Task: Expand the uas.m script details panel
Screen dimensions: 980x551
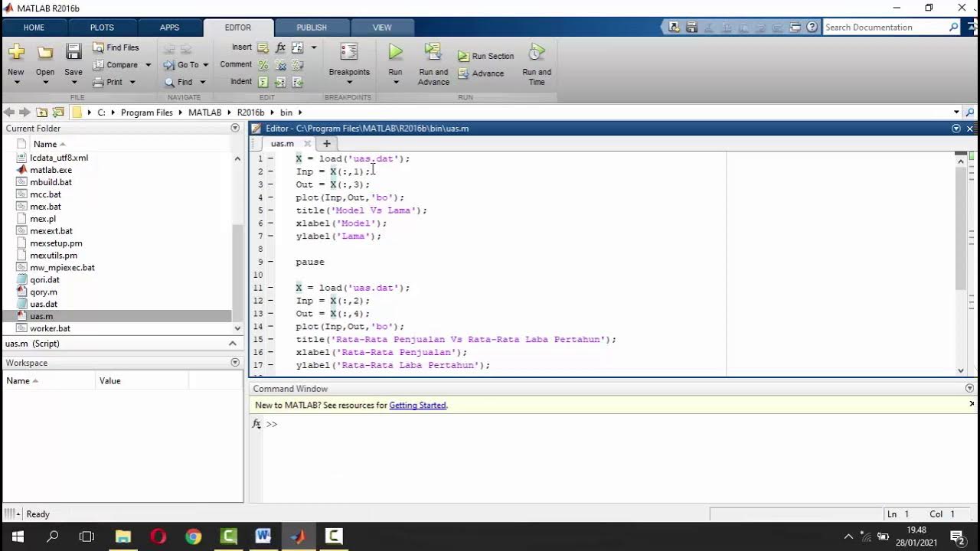Action: [x=233, y=344]
